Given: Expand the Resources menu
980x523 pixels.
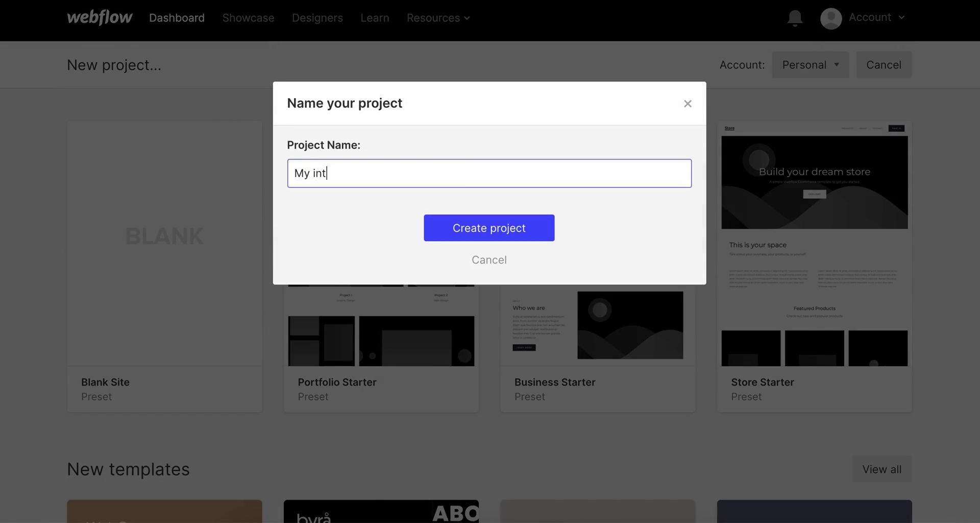Looking at the screenshot, I should tap(438, 18).
